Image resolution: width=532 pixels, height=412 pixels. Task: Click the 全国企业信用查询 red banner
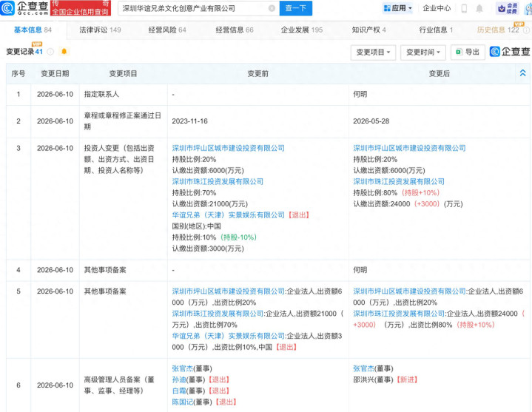click(81, 8)
